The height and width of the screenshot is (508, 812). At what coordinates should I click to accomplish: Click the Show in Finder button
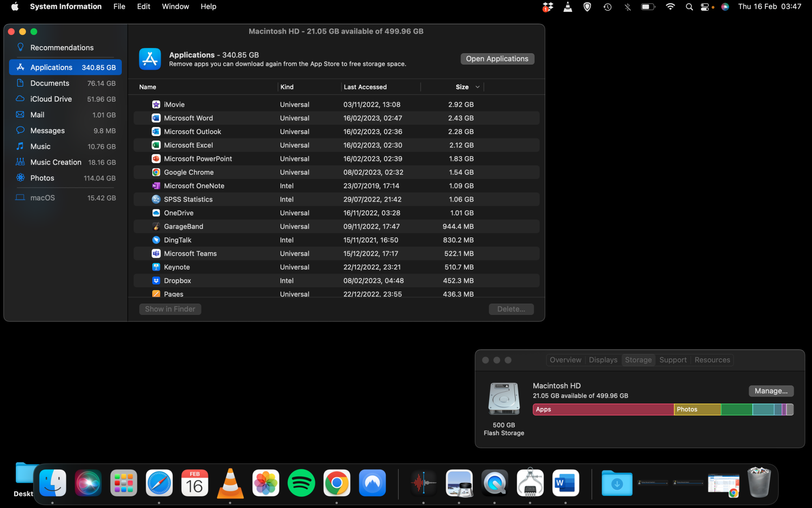170,309
